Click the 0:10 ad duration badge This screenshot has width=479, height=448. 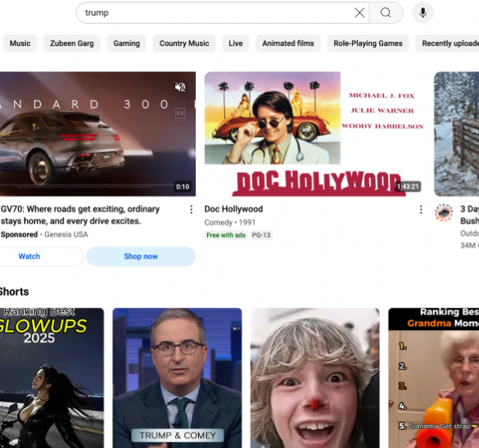pyautogui.click(x=183, y=187)
